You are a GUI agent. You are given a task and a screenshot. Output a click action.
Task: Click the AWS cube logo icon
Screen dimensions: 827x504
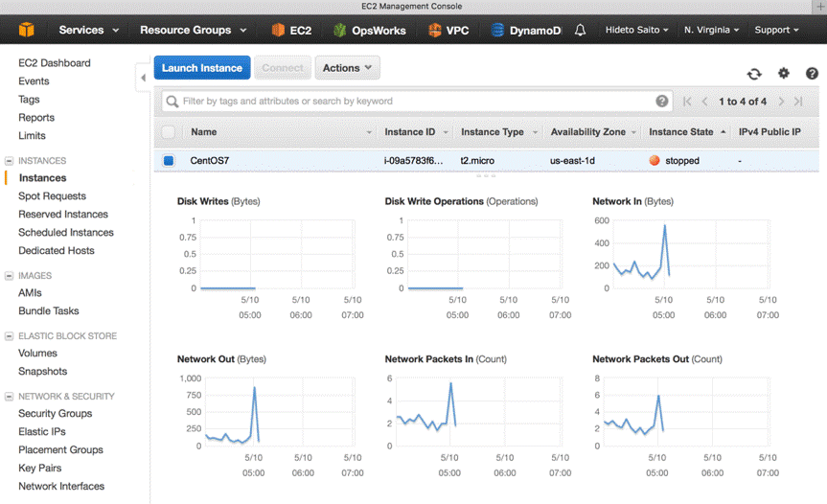[27, 30]
